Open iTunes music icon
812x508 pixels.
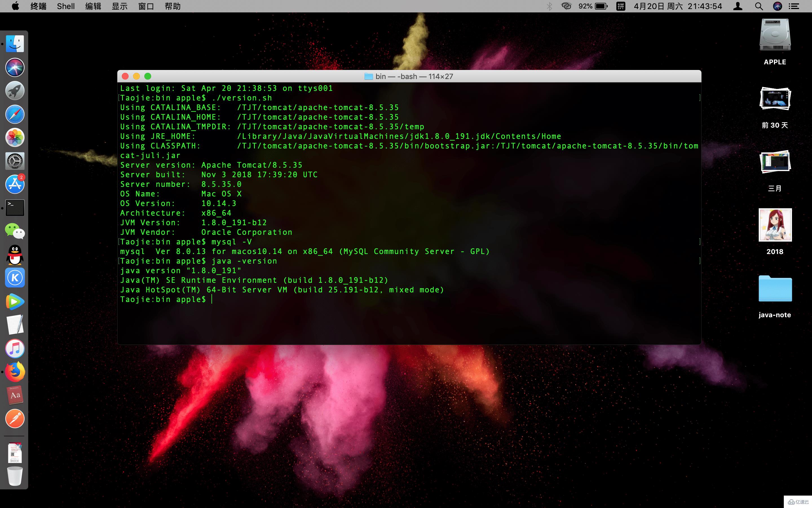[15, 349]
